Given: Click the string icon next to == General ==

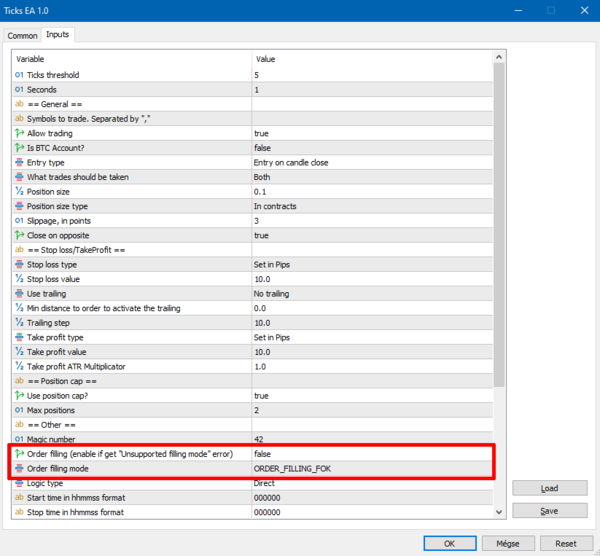Looking at the screenshot, I should pos(19,104).
